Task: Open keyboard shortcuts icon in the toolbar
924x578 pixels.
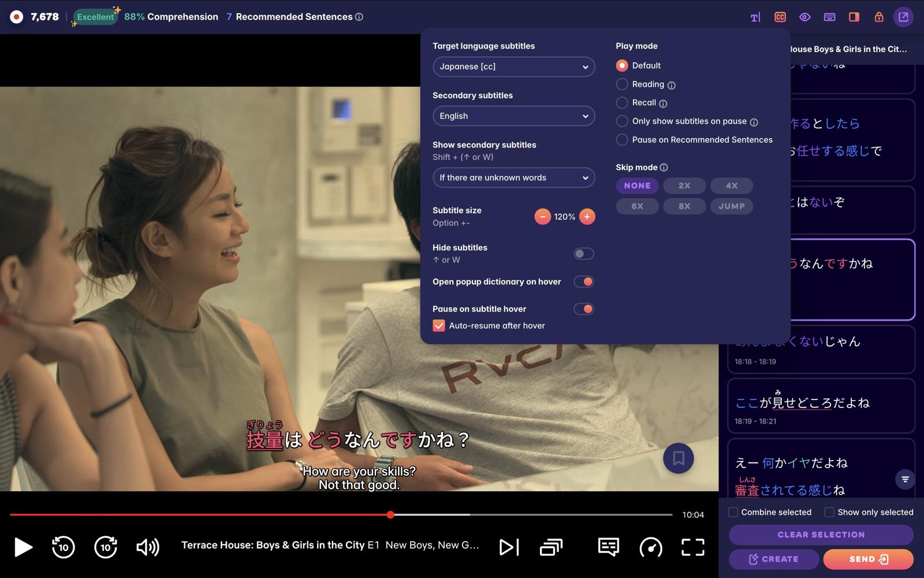Action: (830, 17)
